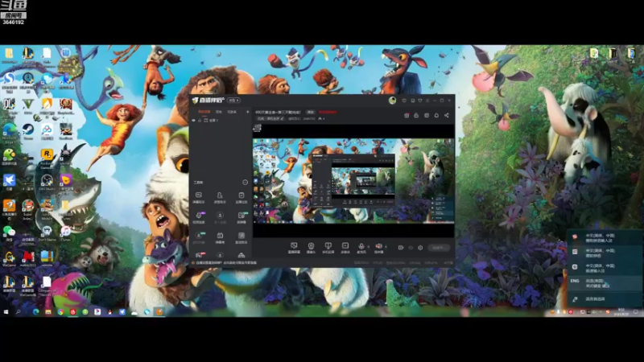The image size is (644, 362).
Task: Click the record camera icon near settings gear
Action: coord(401,248)
